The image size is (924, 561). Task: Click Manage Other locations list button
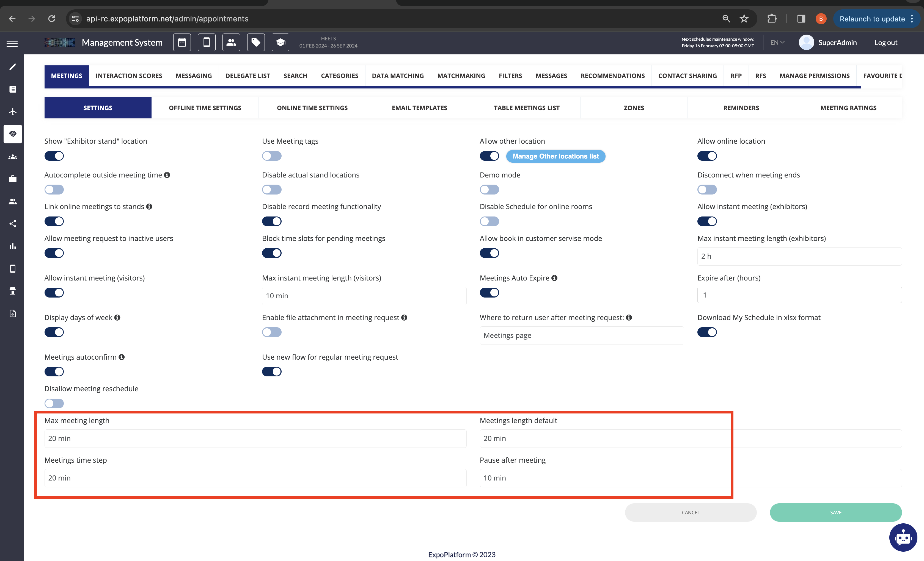pyautogui.click(x=555, y=156)
